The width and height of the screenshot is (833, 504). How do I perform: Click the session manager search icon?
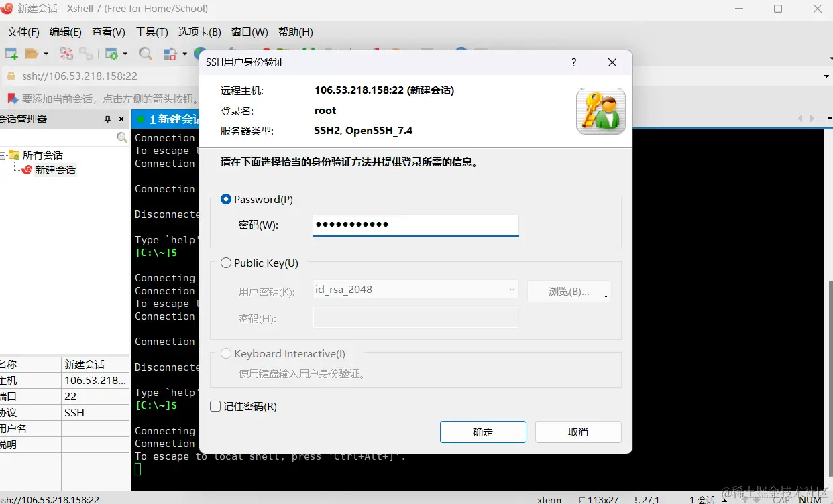(x=122, y=137)
